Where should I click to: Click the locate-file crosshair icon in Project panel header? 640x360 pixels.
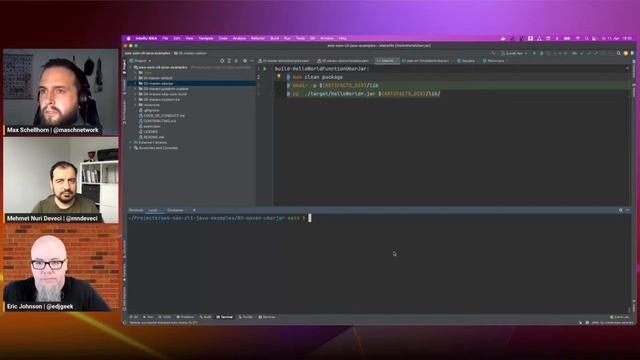[222, 61]
